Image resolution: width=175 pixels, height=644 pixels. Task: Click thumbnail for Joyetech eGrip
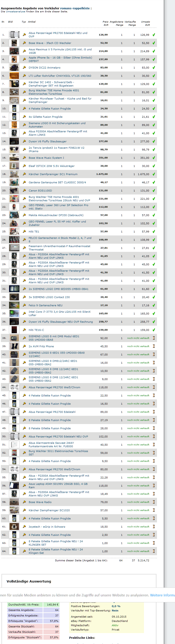[x=14, y=526]
